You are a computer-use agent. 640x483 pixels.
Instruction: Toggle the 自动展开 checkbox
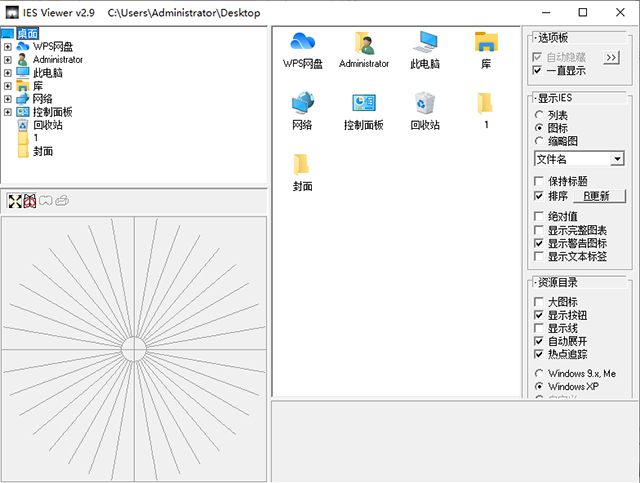point(539,341)
